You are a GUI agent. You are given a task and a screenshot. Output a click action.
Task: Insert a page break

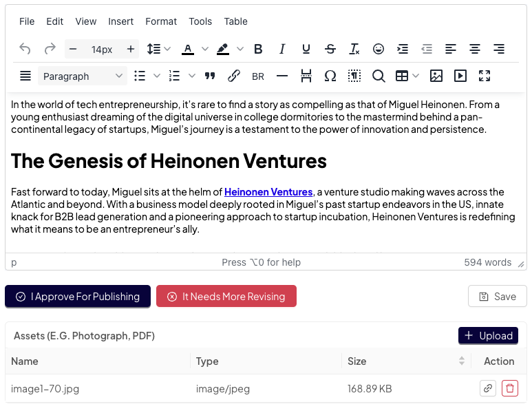[306, 76]
